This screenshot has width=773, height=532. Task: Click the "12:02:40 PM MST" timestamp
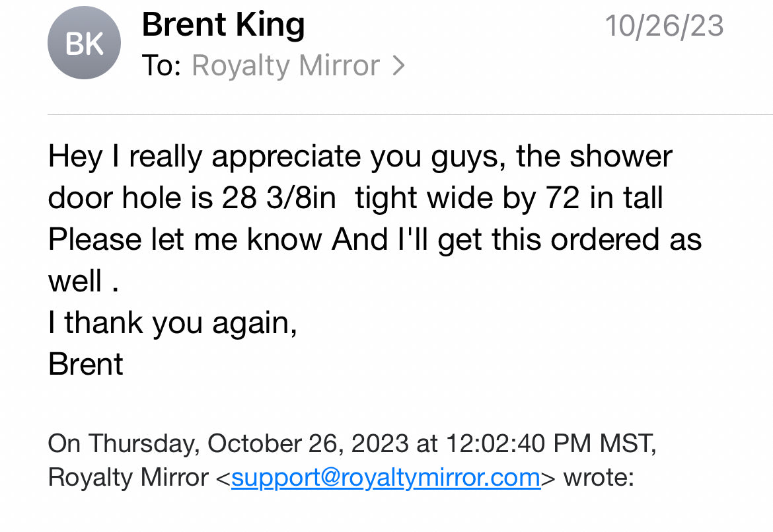[x=550, y=443]
